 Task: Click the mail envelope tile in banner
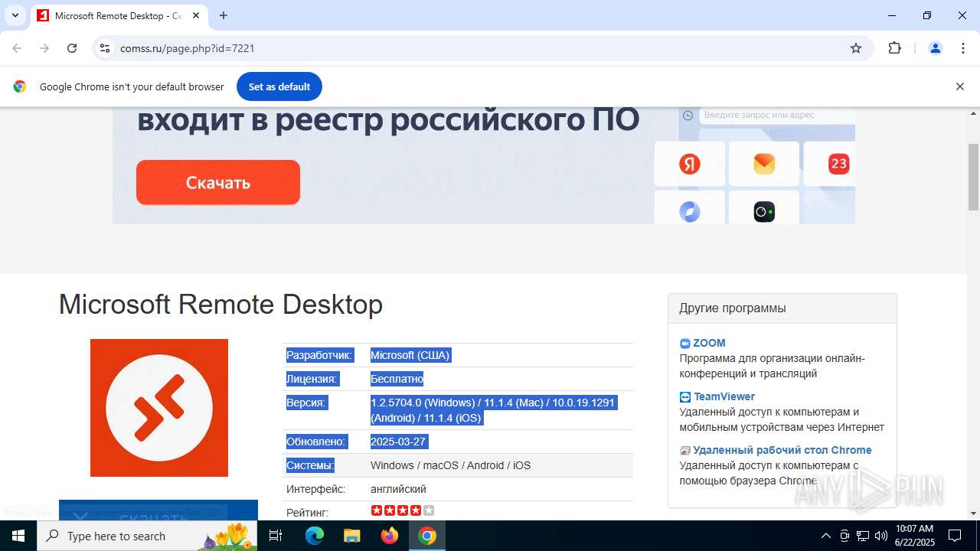(x=764, y=164)
